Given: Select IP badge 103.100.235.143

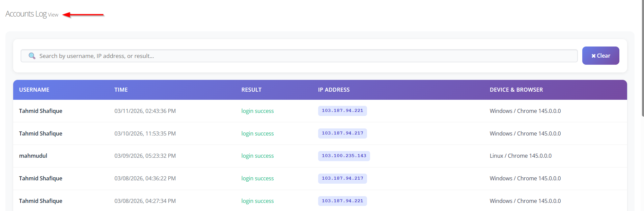Looking at the screenshot, I should coord(344,156).
